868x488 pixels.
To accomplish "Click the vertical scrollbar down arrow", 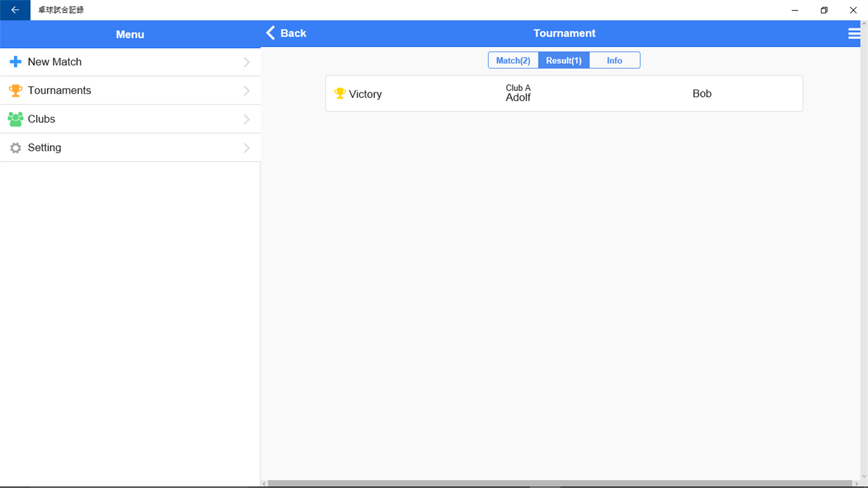I will tap(864, 477).
